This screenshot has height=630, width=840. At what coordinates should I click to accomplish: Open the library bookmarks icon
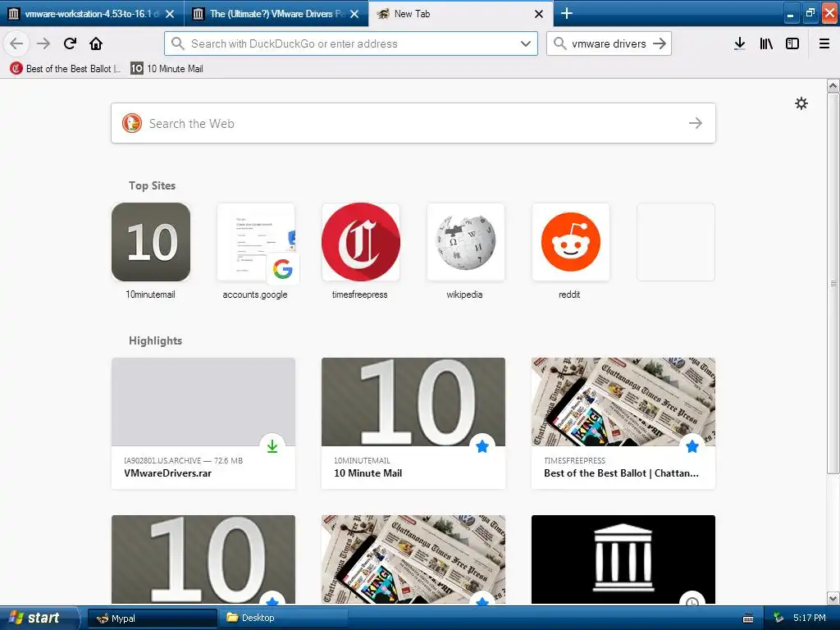(x=766, y=43)
